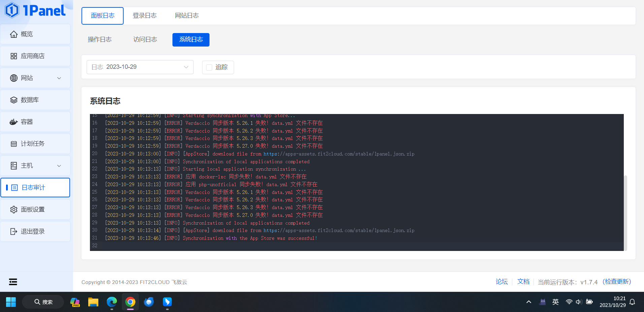Enable the 追踪 checkbox
The width and height of the screenshot is (644, 312).
[209, 67]
